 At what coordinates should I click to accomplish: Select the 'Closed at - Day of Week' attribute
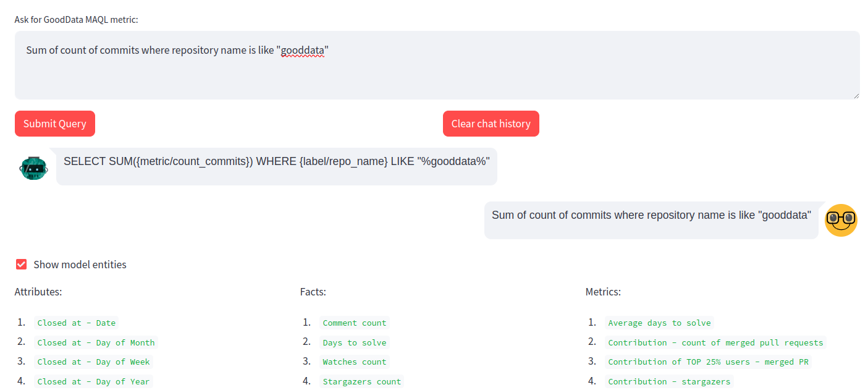pos(93,362)
